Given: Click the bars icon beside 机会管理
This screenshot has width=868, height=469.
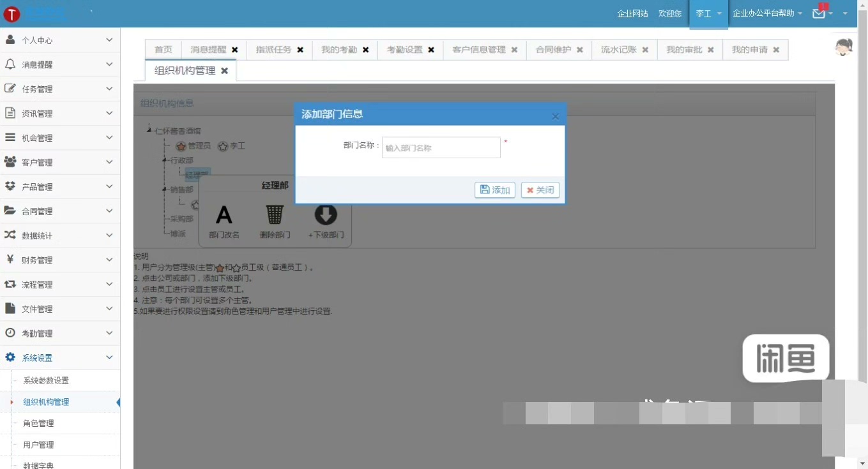Looking at the screenshot, I should 10,137.
